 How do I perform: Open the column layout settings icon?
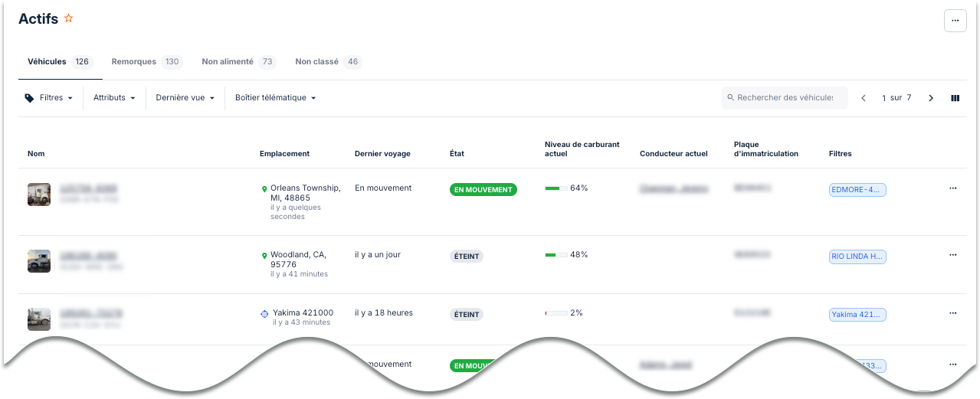click(955, 98)
